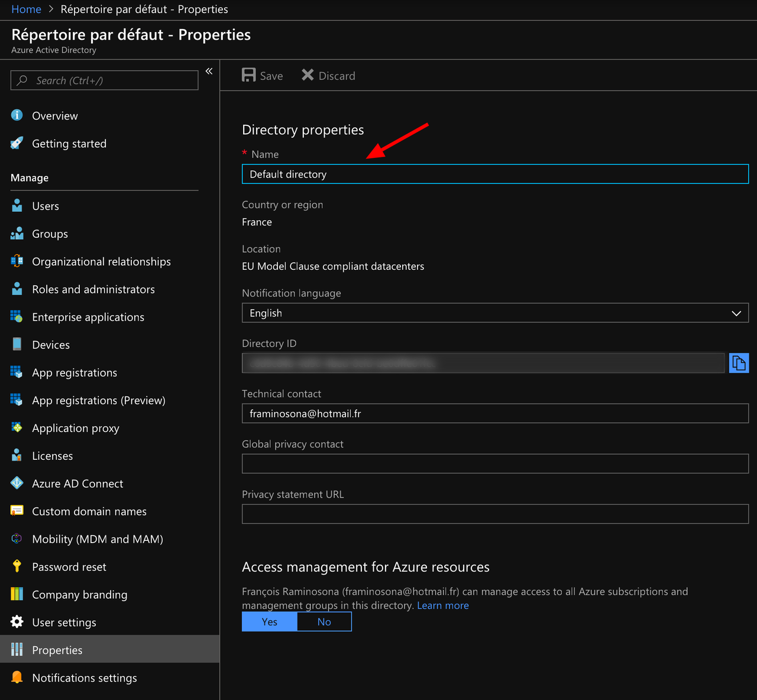Screen dimensions: 757x700
Task: Click the blurred Directory ID field
Action: 483,363
